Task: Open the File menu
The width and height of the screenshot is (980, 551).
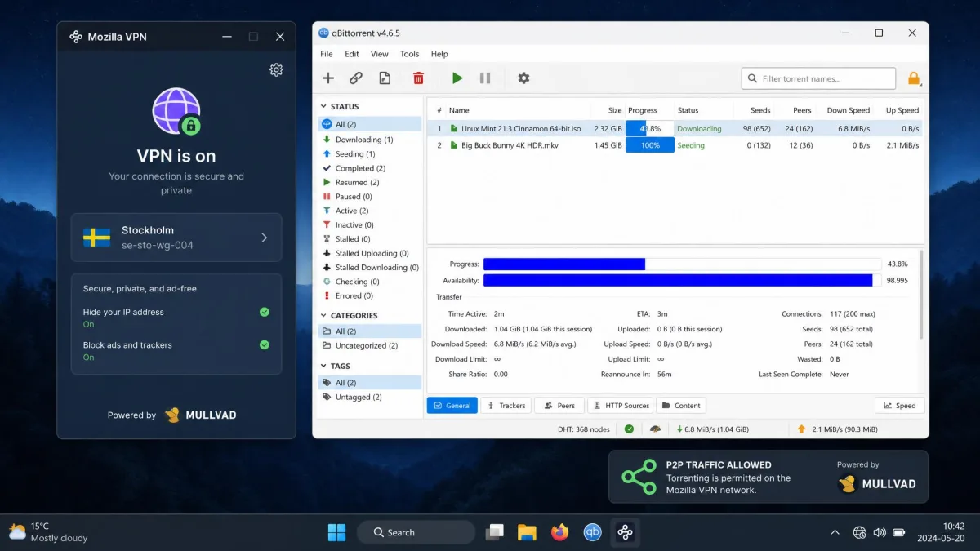Action: coord(327,54)
